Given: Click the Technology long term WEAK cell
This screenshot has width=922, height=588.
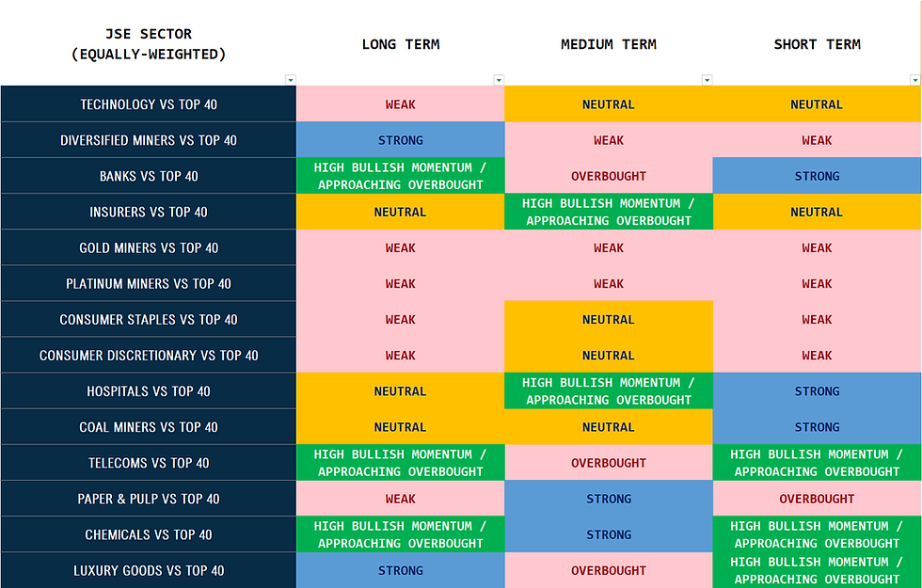Looking at the screenshot, I should coord(401,104).
